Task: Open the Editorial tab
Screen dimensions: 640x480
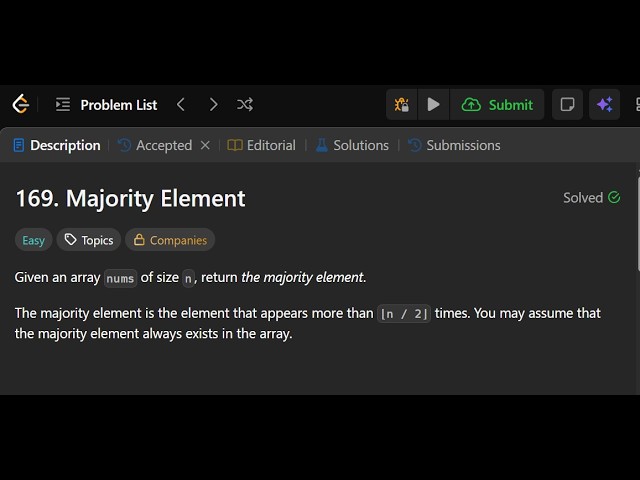Action: 262,145
